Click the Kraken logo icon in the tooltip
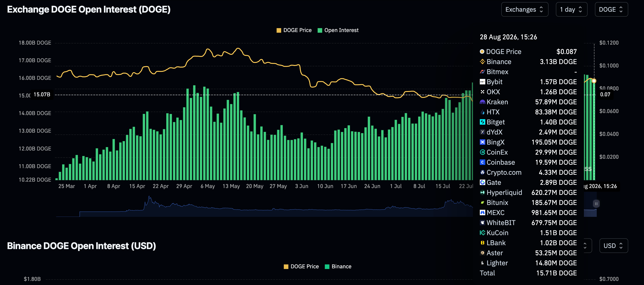The height and width of the screenshot is (285, 644). click(x=482, y=102)
